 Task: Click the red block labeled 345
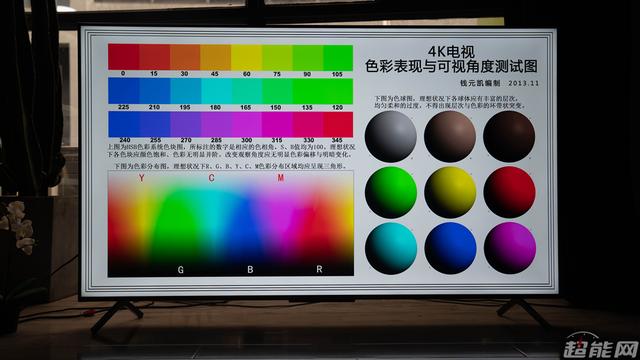click(338, 124)
